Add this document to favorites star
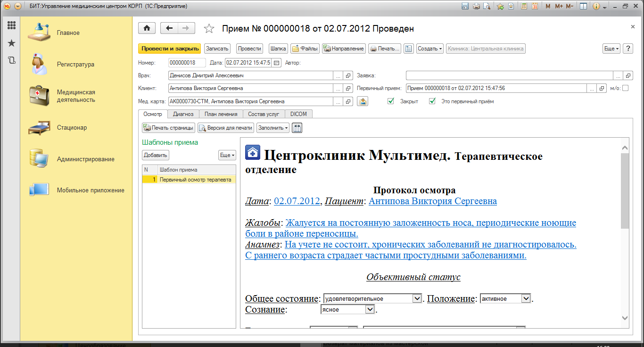Image resolution: width=644 pixels, height=347 pixels. [x=209, y=29]
